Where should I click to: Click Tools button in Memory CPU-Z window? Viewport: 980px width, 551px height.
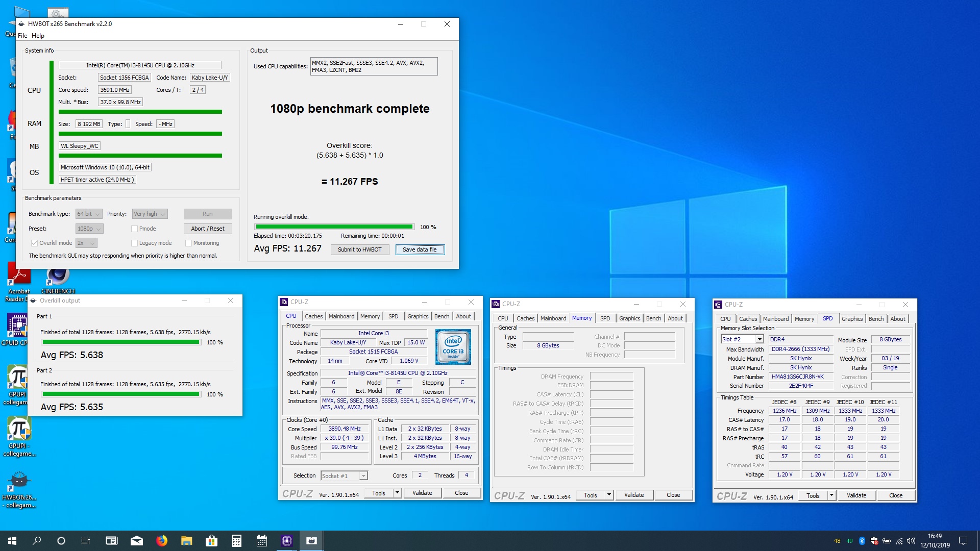pyautogui.click(x=591, y=495)
